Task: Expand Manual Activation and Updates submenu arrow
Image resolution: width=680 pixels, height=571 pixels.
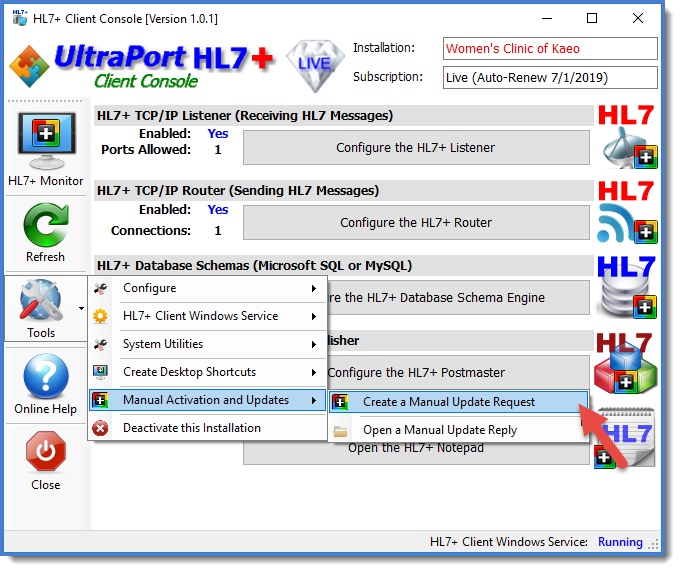Action: (x=314, y=400)
